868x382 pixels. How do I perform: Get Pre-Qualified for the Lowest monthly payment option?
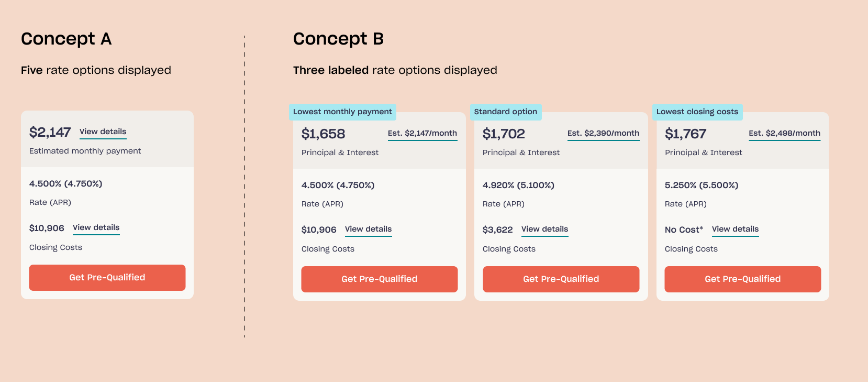pos(379,279)
